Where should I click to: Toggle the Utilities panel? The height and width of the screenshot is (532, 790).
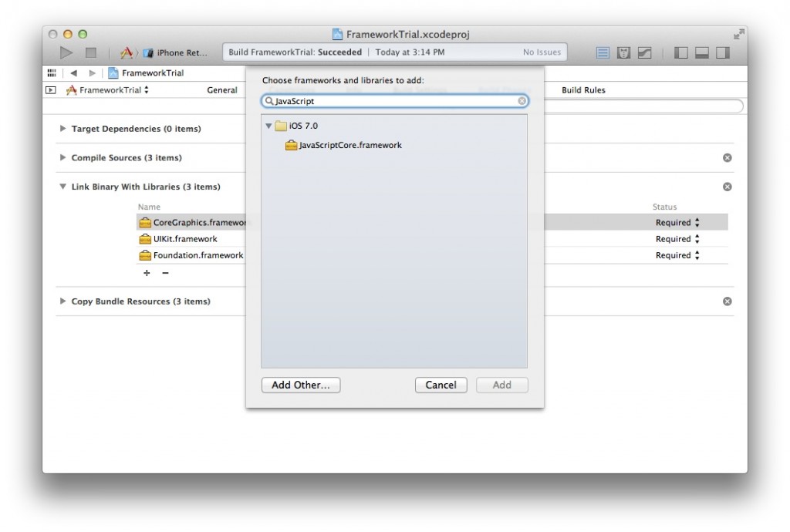coord(723,52)
